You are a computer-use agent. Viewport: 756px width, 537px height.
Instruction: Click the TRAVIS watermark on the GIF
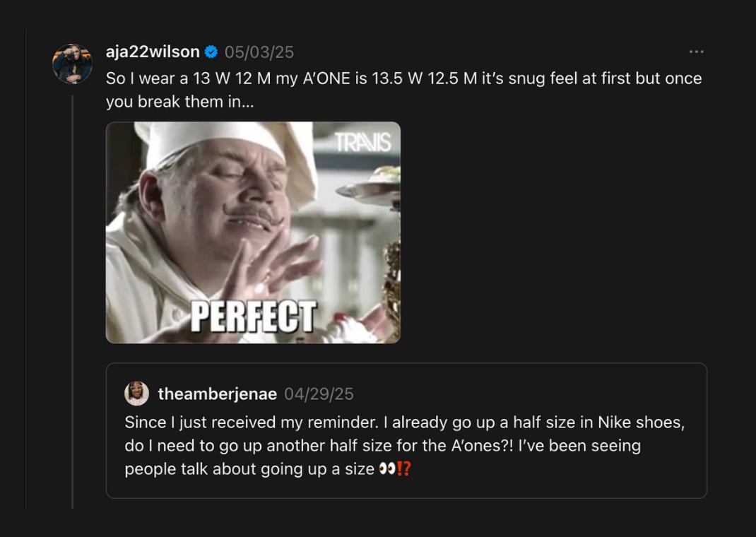(x=362, y=142)
